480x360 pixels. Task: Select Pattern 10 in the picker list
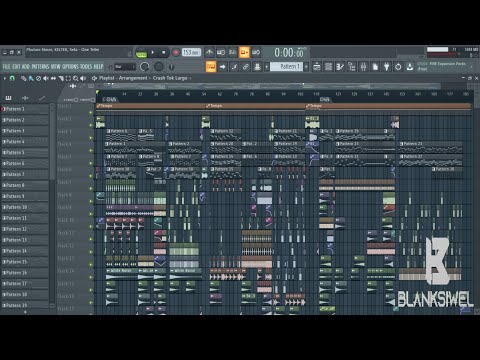[x=25, y=207]
